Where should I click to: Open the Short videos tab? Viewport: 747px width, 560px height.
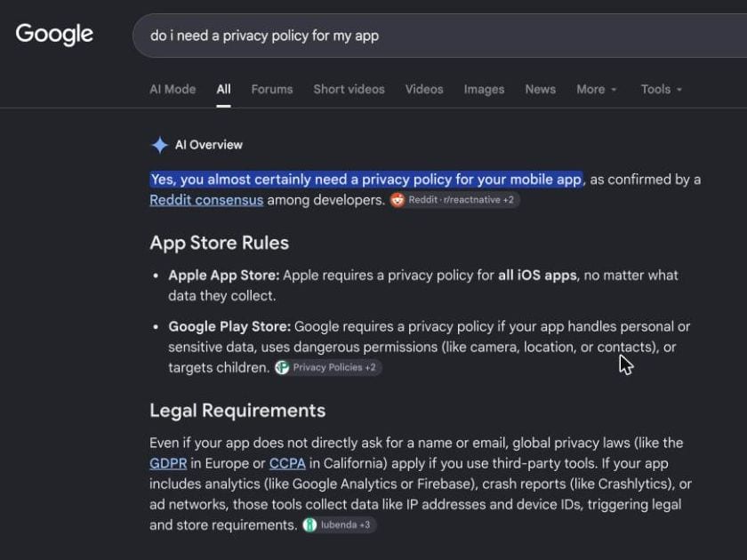pyautogui.click(x=349, y=89)
